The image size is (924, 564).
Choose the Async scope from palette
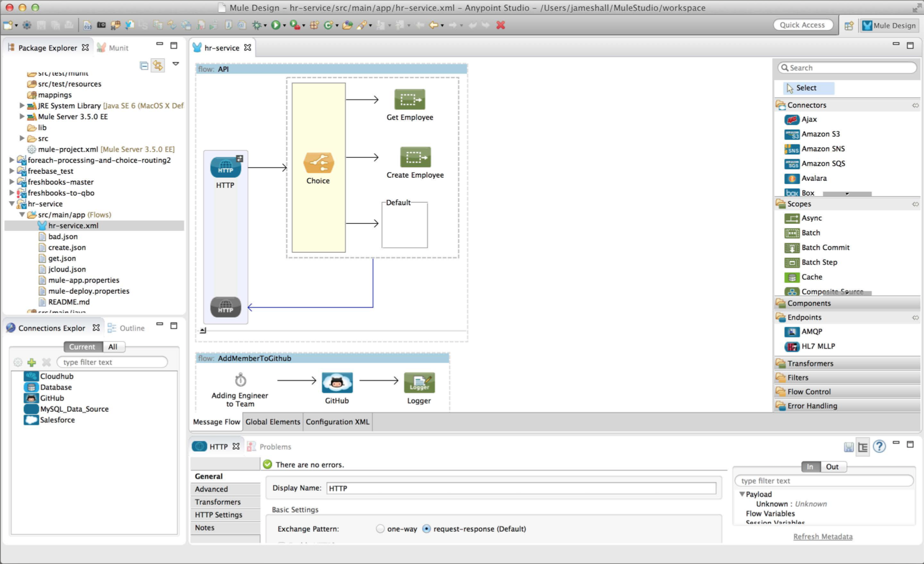(803, 218)
